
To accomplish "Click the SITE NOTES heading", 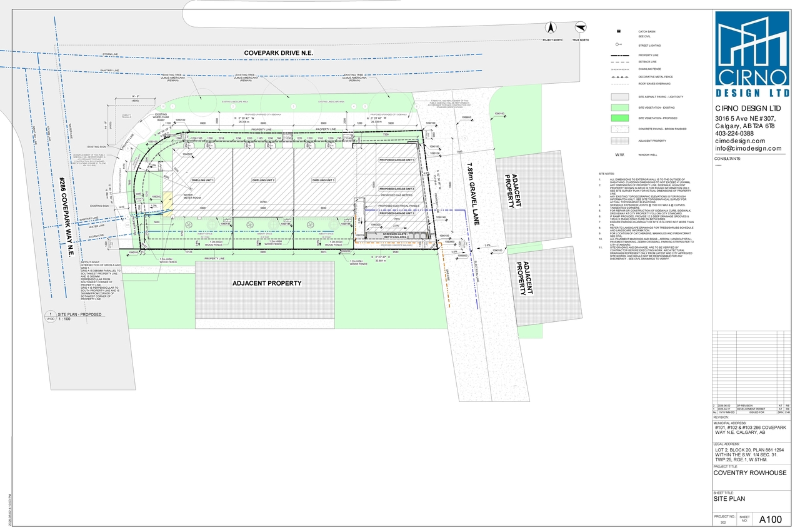I will pyautogui.click(x=607, y=174).
